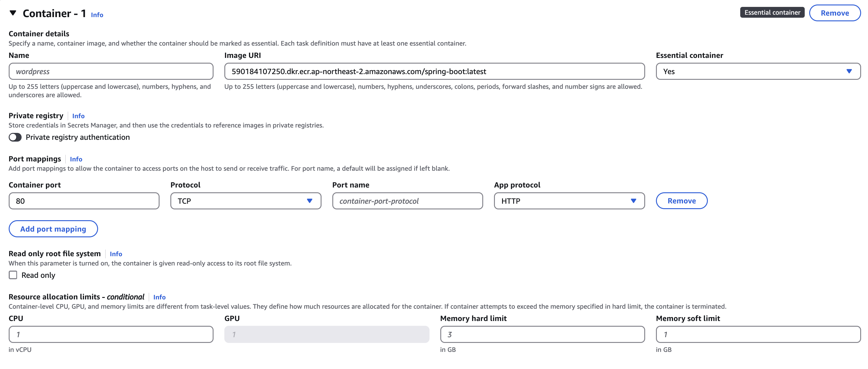This screenshot has width=868, height=369.
Task: Remove the Container - 1 container
Action: click(x=835, y=13)
